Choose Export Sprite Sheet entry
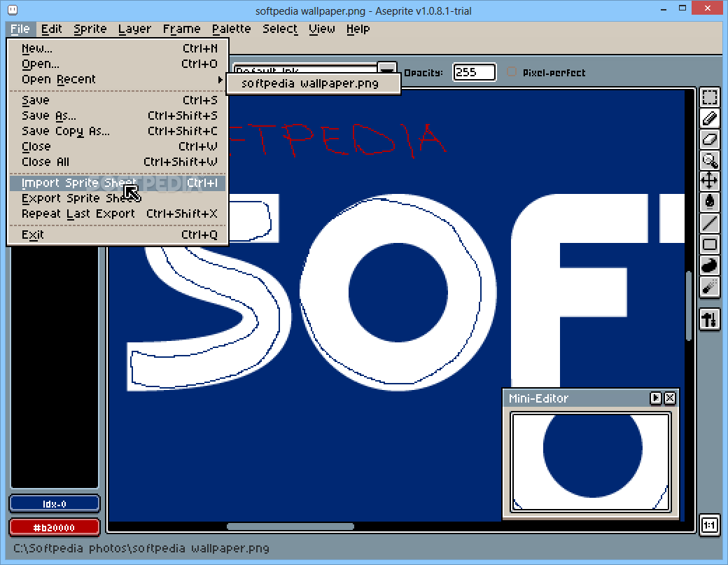The image size is (728, 565). (118, 198)
